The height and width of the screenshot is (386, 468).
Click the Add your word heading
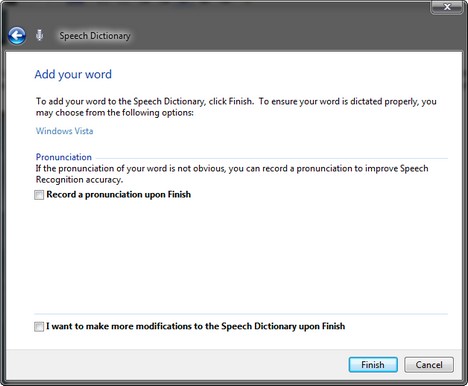click(73, 74)
